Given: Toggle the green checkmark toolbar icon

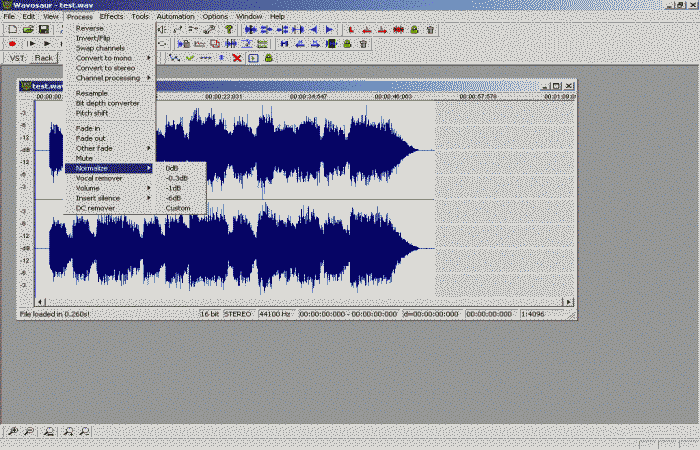Looking at the screenshot, I should pyautogui.click(x=189, y=58).
